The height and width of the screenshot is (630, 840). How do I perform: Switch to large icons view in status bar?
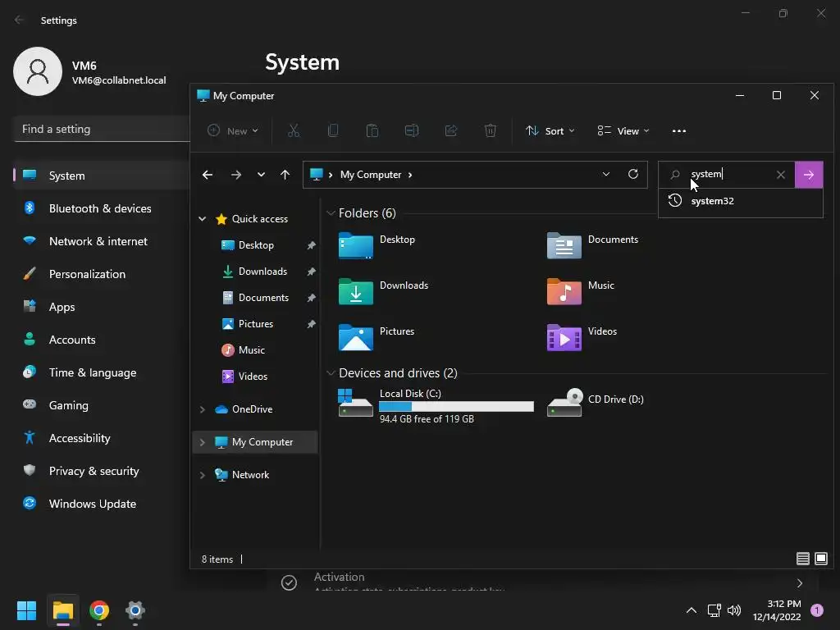(x=820, y=559)
